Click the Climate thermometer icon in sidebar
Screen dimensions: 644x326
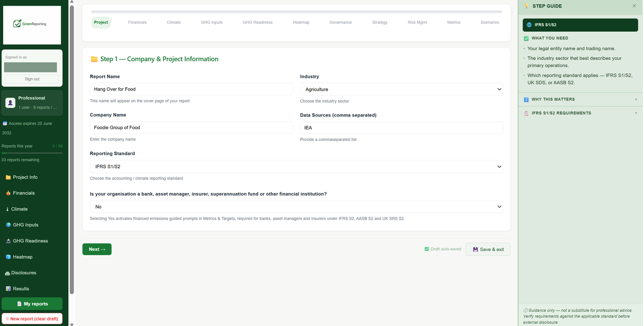pyautogui.click(x=8, y=209)
